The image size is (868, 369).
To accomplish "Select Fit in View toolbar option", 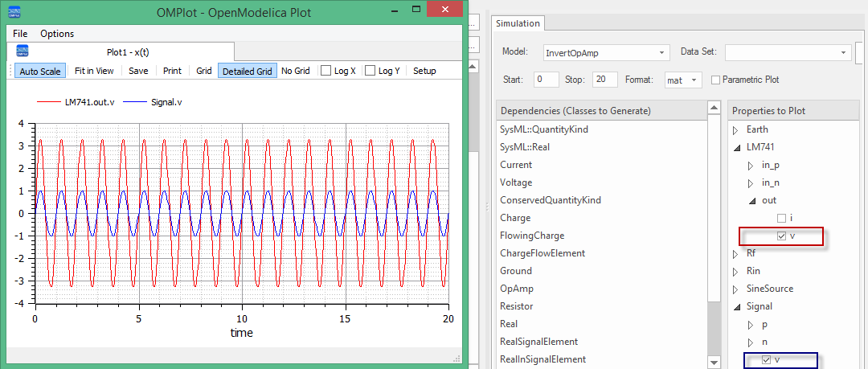I will coord(94,71).
